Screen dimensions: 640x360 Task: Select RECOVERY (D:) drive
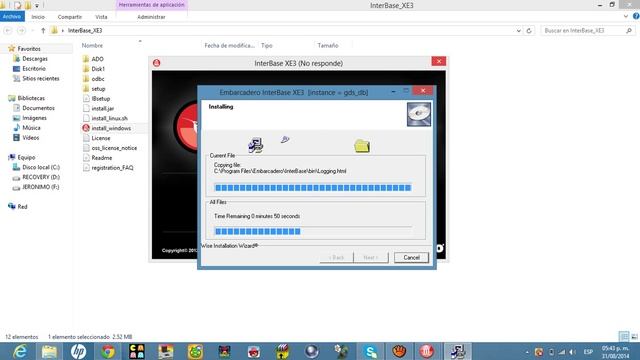(41, 177)
